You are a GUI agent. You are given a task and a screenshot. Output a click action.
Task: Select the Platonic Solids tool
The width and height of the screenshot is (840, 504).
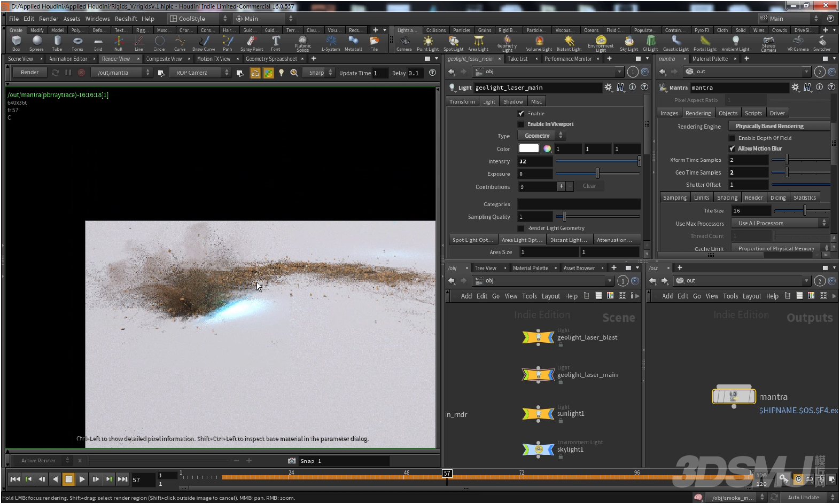302,44
